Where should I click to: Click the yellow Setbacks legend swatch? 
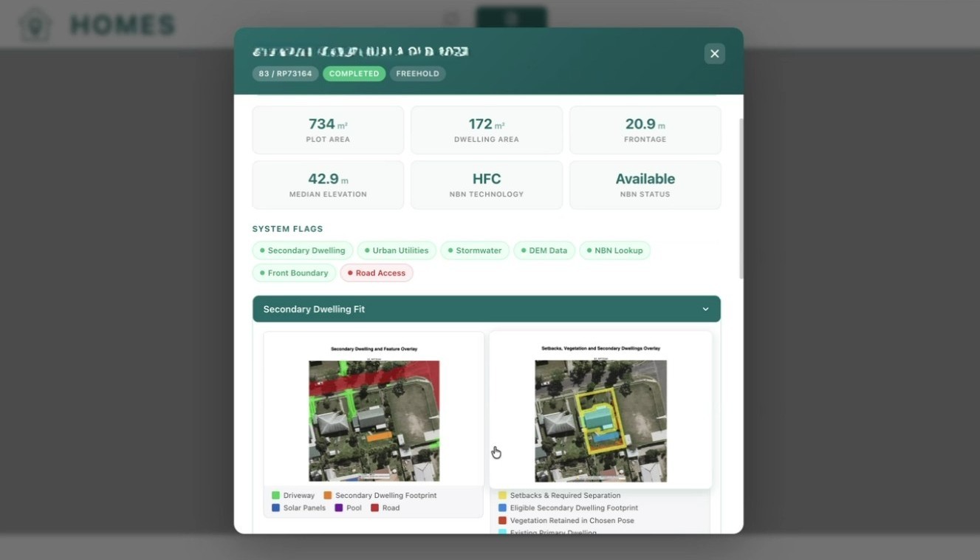tap(503, 496)
